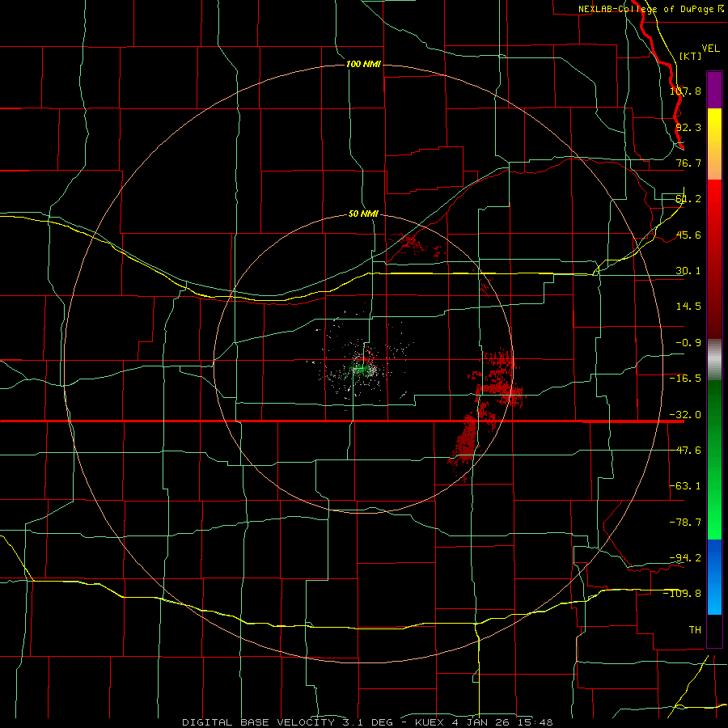Click the TH legend label
Image resolution: width=728 pixels, height=728 pixels.
[x=695, y=629]
